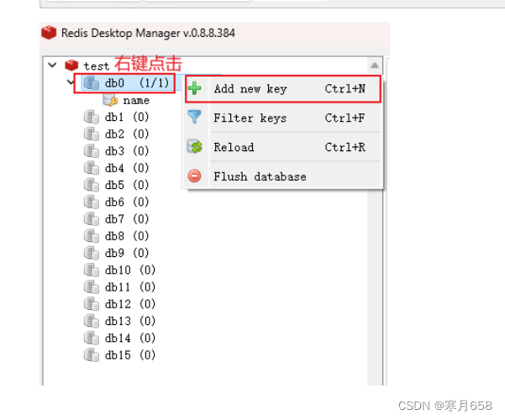Click the tree scrollbar up arrow
The width and height of the screenshot is (505, 420).
375,66
